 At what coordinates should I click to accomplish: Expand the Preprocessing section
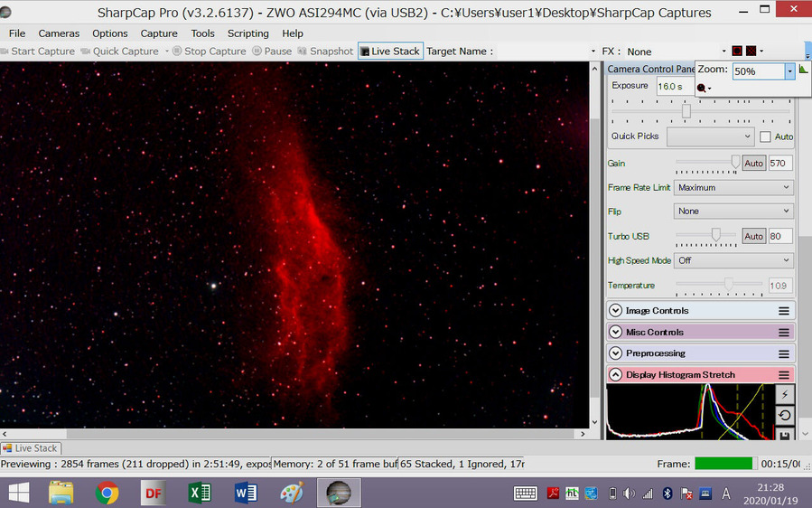click(615, 353)
